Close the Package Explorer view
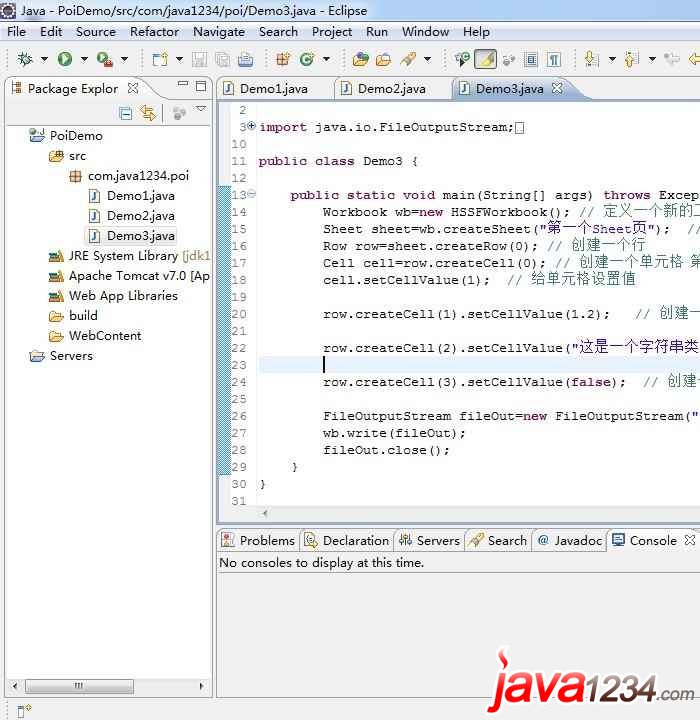Screen dimensions: 700x720 pos(133,88)
